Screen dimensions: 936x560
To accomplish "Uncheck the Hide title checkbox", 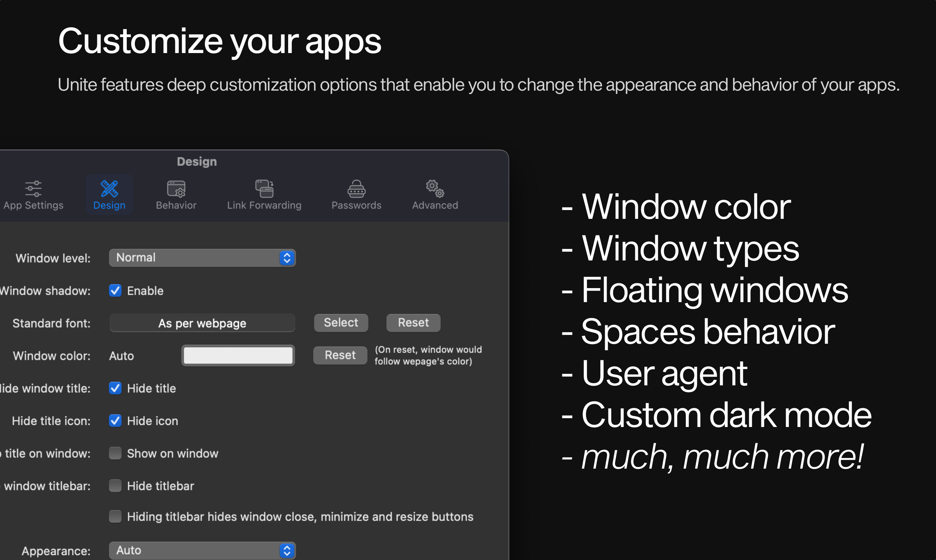I will (x=115, y=388).
